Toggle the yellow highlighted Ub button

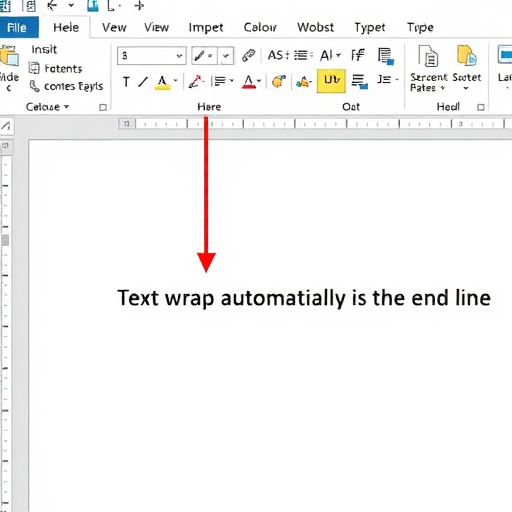tap(331, 81)
